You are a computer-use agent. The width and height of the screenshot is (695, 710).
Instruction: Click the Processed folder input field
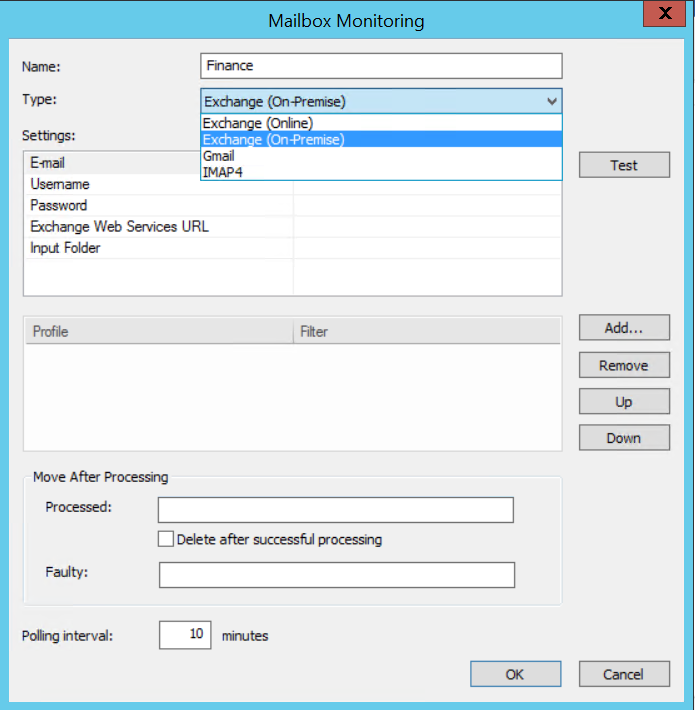pos(336,510)
